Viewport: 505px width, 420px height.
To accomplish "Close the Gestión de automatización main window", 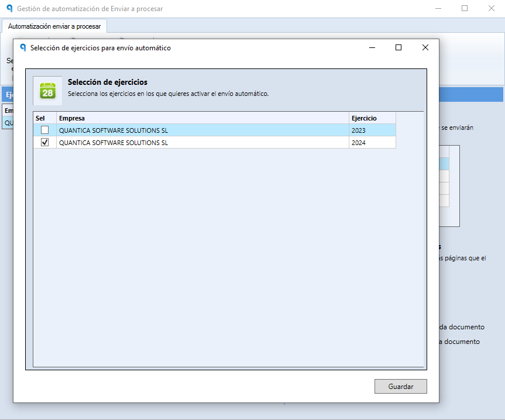I will [491, 8].
